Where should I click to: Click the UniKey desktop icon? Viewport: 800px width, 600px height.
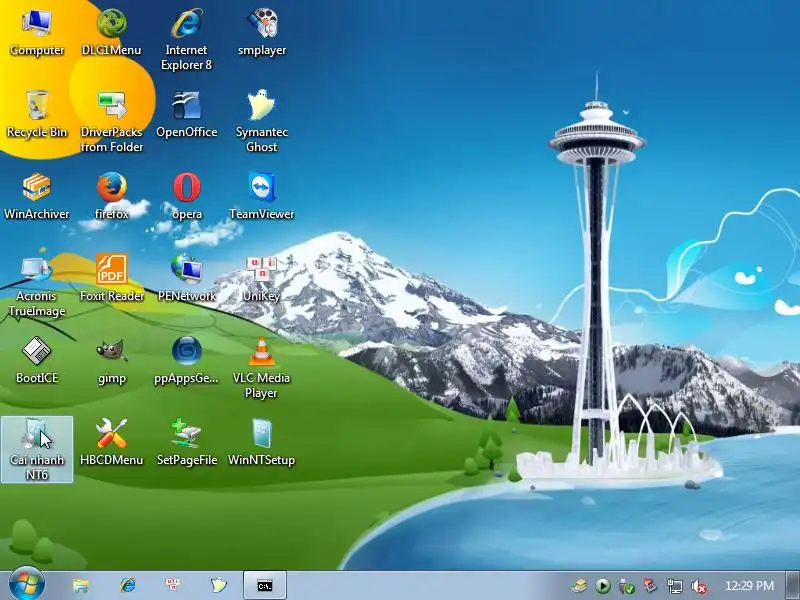262,279
